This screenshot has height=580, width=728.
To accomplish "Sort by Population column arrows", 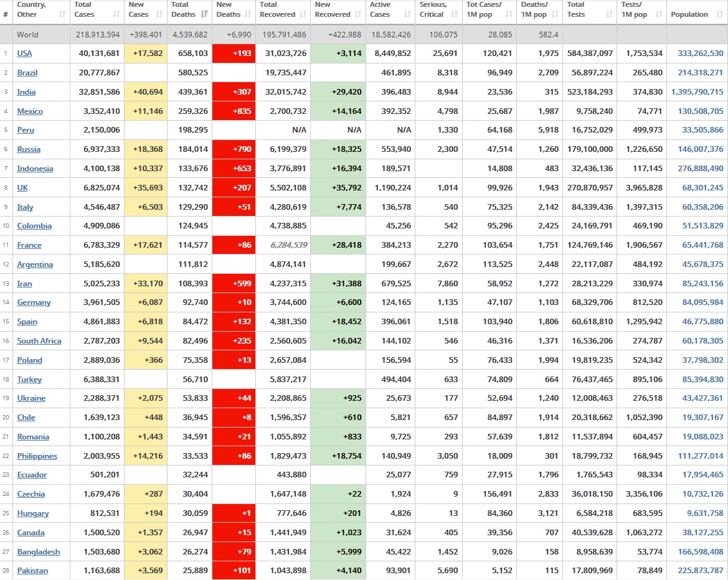I will tap(720, 14).
